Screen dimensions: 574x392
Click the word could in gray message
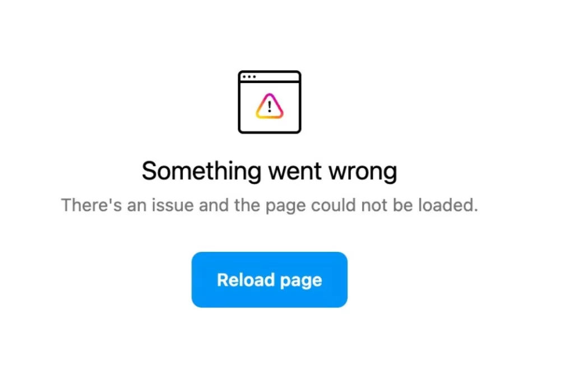click(333, 205)
